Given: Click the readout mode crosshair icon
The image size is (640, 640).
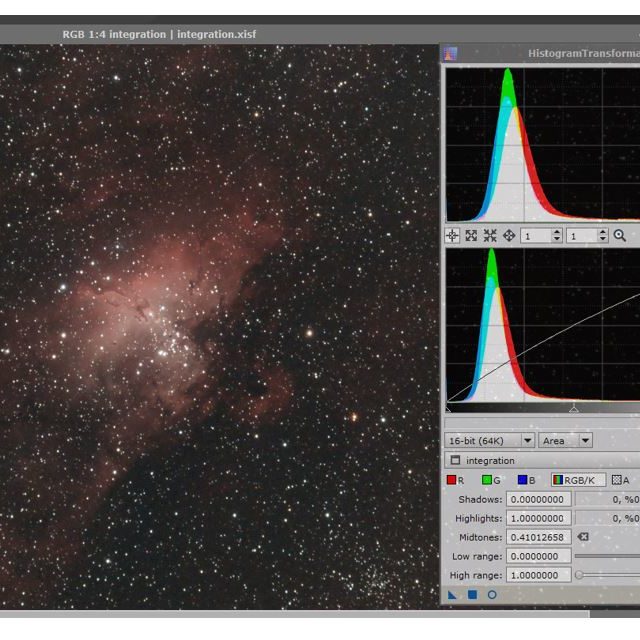Looking at the screenshot, I should [452, 236].
